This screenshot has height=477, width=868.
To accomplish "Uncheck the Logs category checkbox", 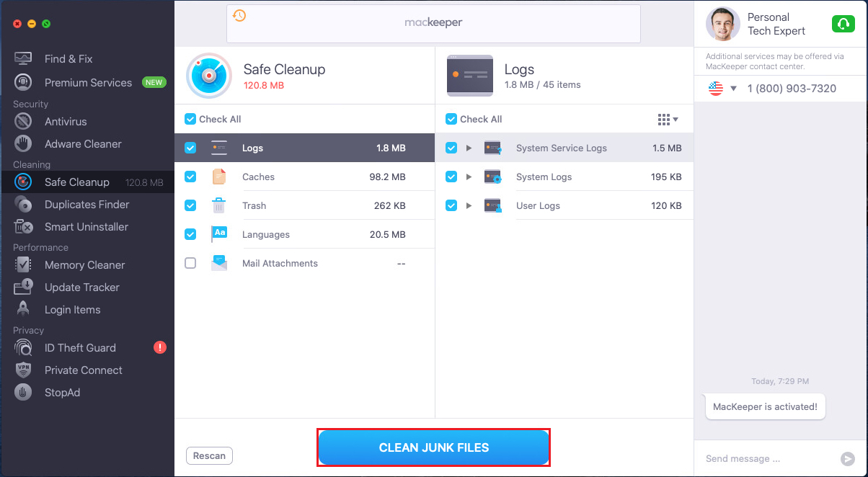I will [x=190, y=148].
